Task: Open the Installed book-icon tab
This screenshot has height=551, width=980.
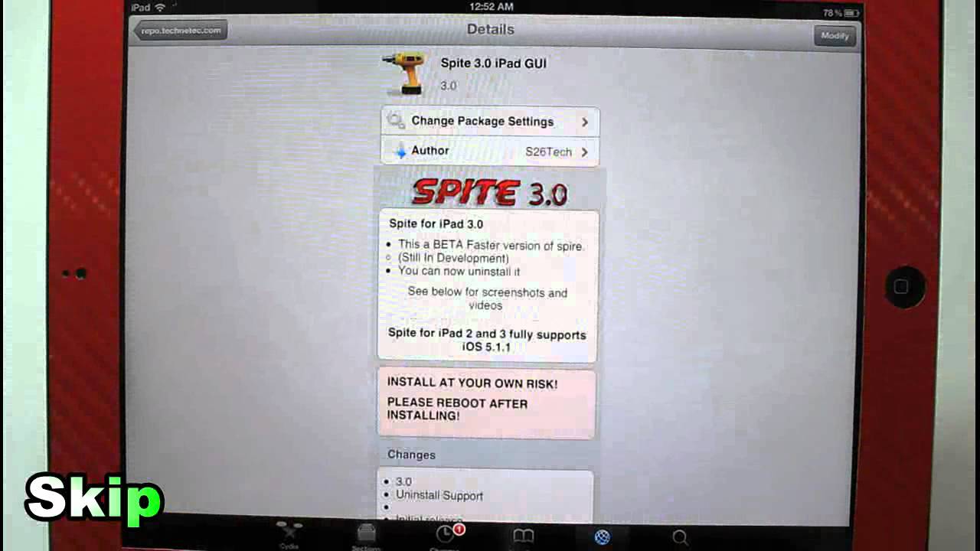Action: [523, 536]
